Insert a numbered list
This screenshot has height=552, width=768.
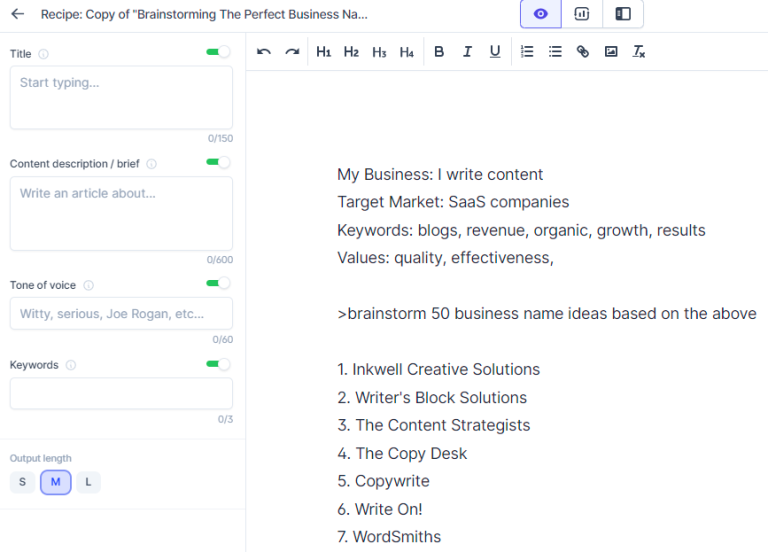click(x=527, y=52)
